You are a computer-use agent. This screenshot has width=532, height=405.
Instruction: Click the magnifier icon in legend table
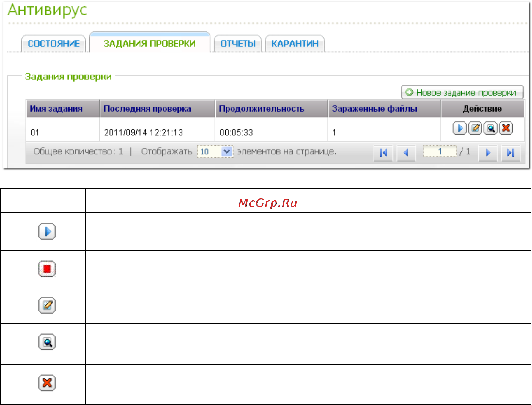[x=47, y=342]
